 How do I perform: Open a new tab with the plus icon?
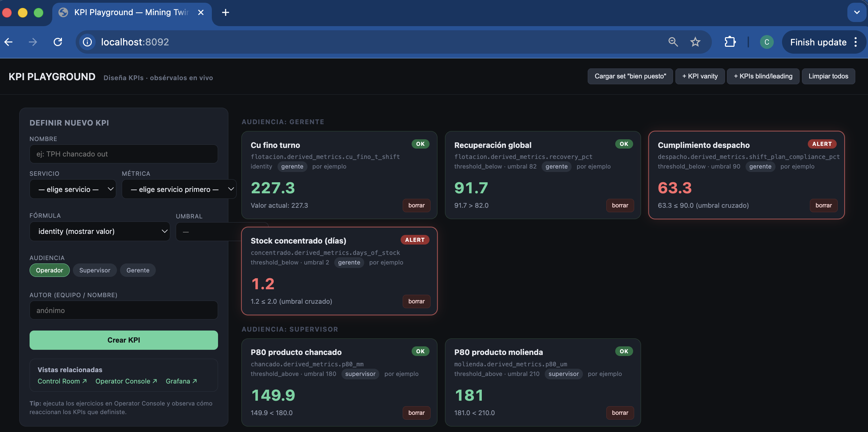tap(226, 13)
